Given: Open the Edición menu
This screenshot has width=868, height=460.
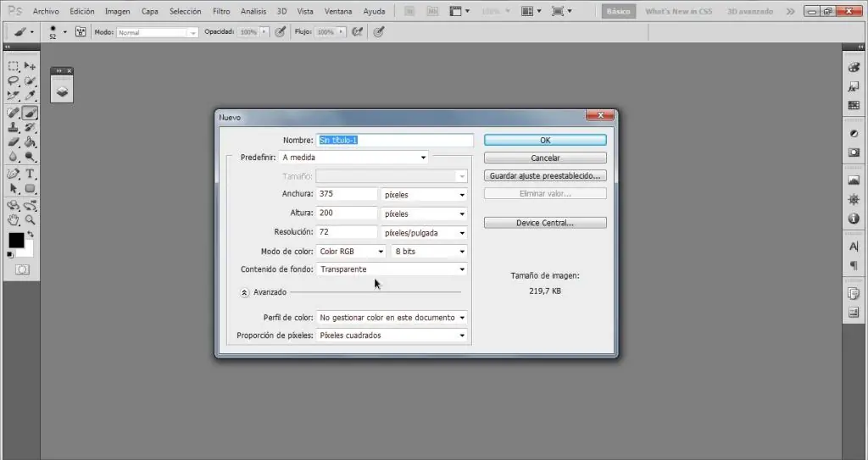Looking at the screenshot, I should (x=82, y=11).
